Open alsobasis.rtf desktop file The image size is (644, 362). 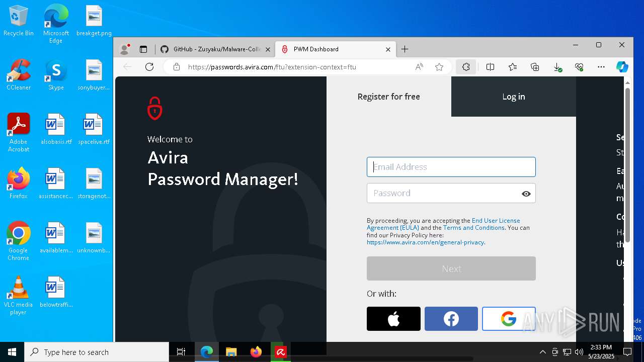tap(56, 129)
